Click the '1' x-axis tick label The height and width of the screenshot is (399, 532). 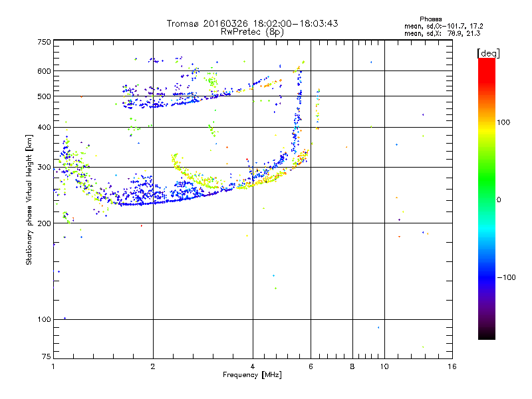coord(53,366)
